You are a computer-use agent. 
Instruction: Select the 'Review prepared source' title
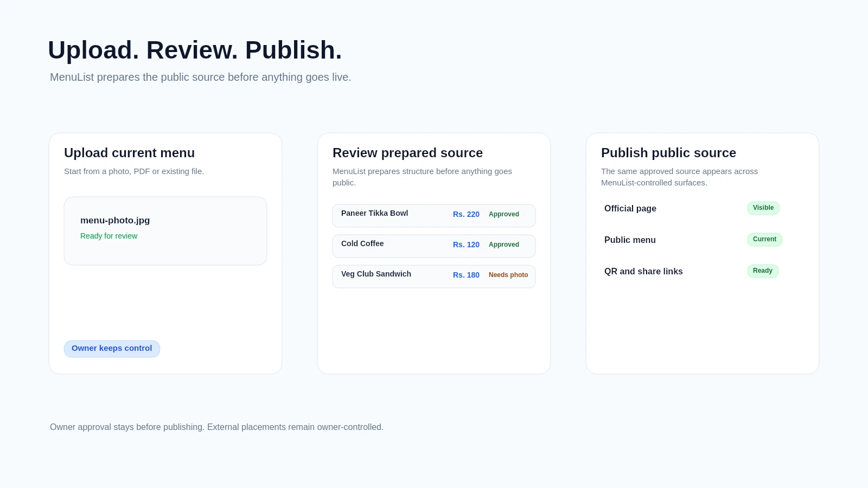point(407,153)
